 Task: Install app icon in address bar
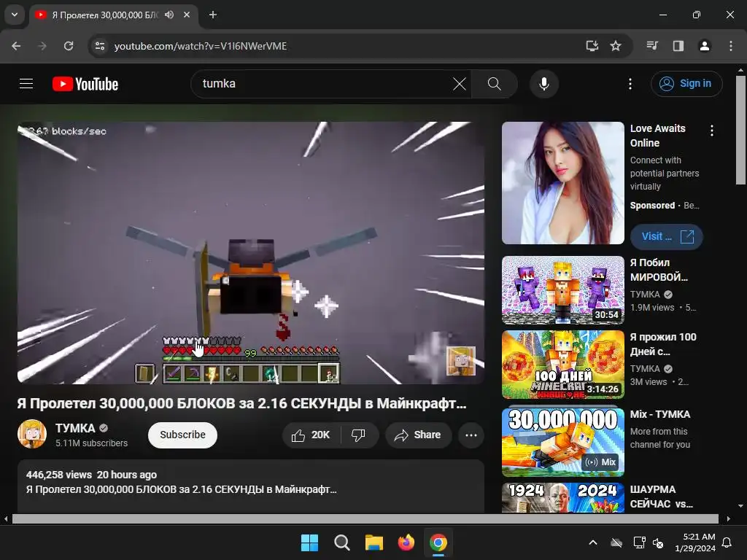[592, 46]
